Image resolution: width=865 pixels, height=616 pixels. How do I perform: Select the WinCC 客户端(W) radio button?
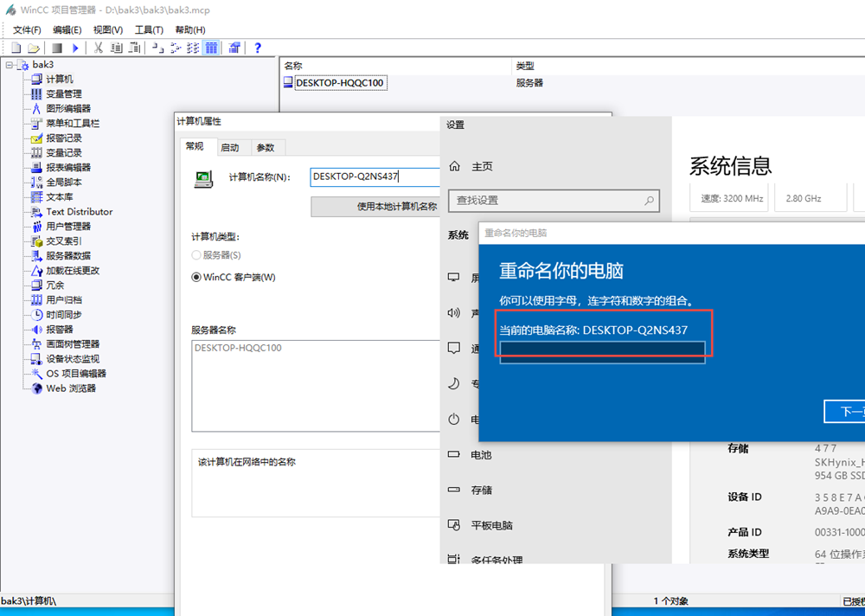coord(196,278)
